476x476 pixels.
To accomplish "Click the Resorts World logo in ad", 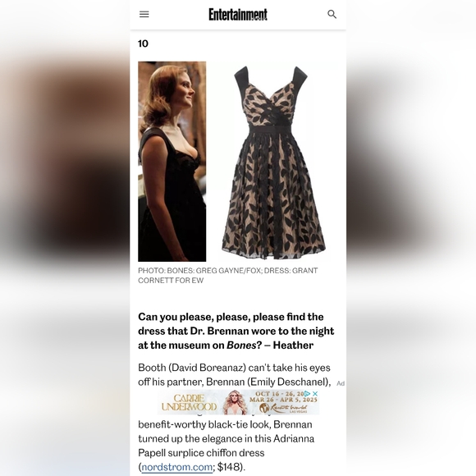I will [x=283, y=408].
